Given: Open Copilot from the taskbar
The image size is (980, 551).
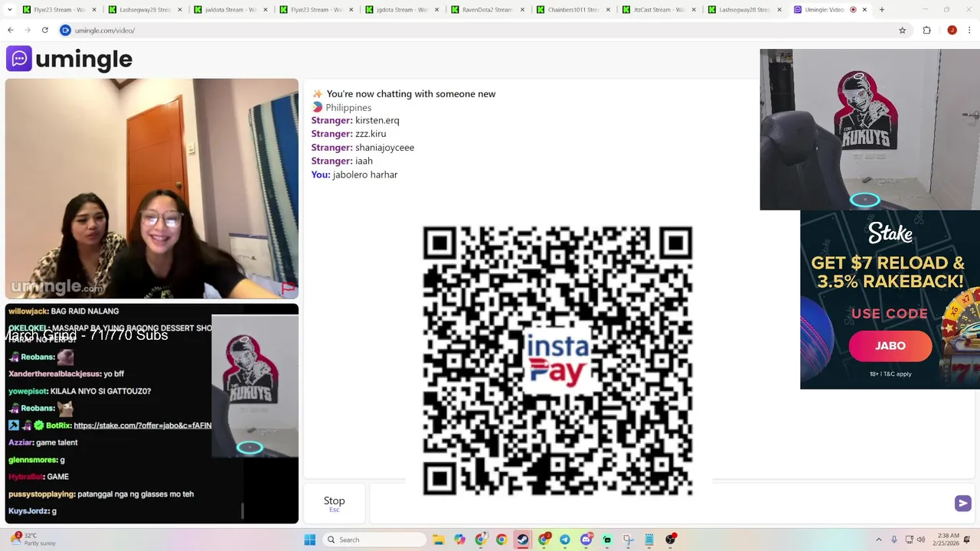Looking at the screenshot, I should click(459, 540).
